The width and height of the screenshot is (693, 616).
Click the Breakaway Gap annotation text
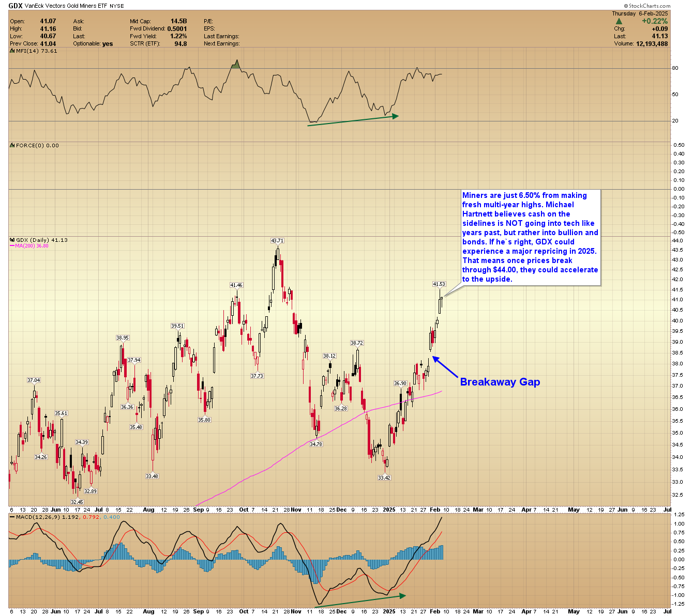[500, 382]
